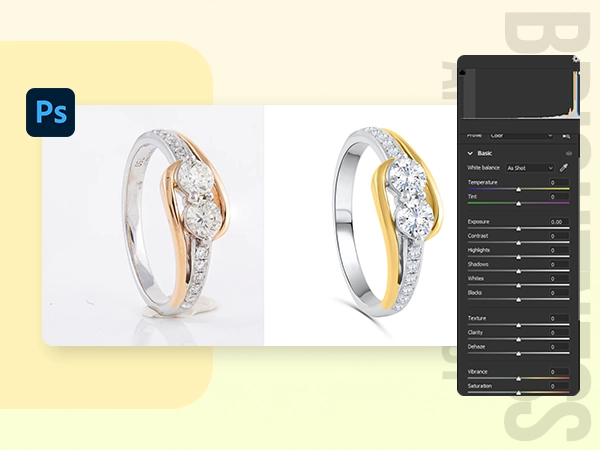Click the 'Temperature' label text
This screenshot has width=600, height=450.
483,182
